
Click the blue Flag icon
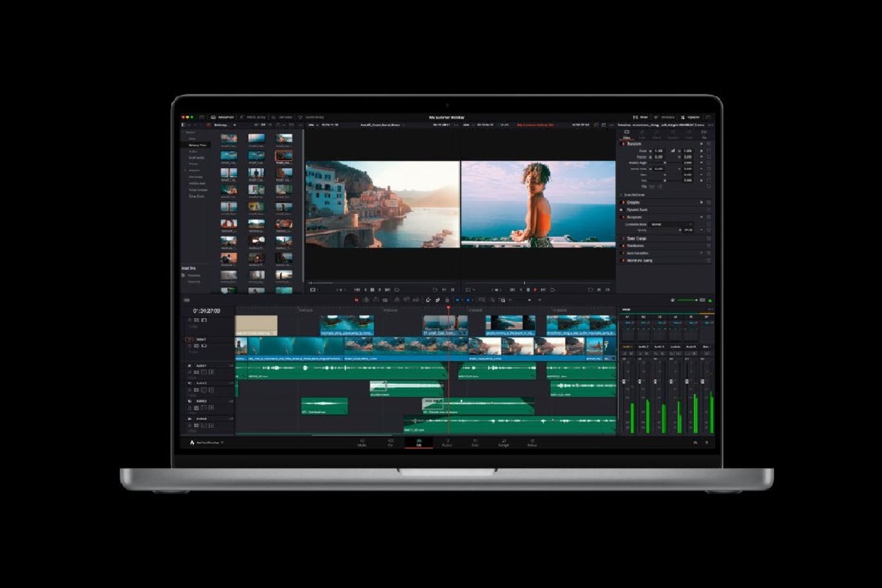458,300
